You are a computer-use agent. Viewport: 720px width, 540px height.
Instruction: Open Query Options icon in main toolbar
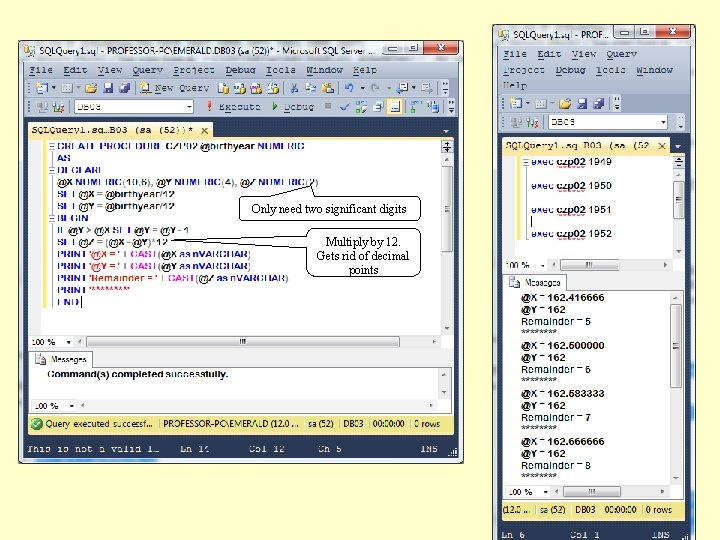378,107
